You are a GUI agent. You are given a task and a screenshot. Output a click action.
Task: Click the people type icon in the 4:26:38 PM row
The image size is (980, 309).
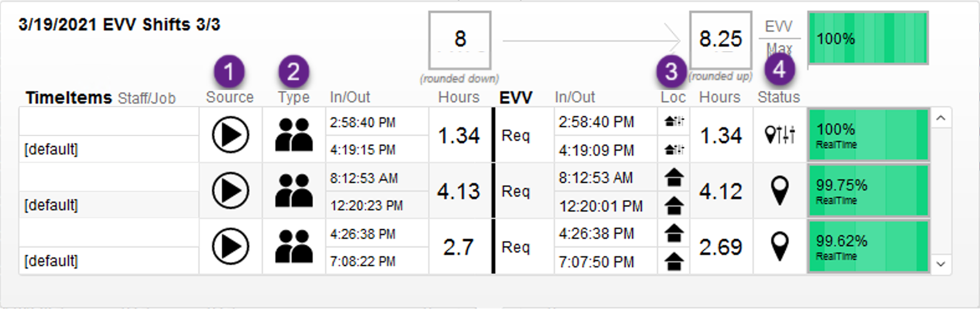293,246
